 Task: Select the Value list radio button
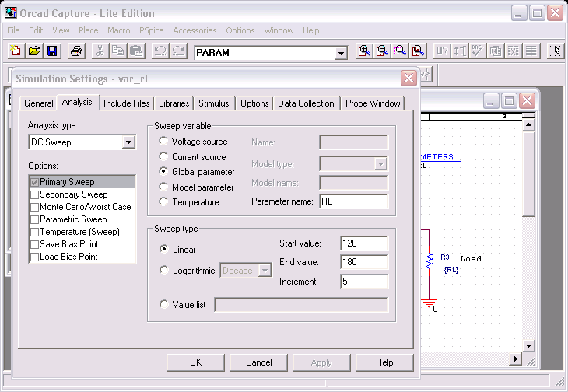point(164,304)
